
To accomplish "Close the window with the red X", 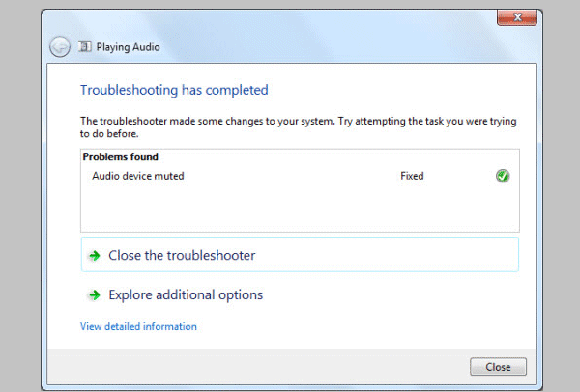I will click(x=517, y=18).
